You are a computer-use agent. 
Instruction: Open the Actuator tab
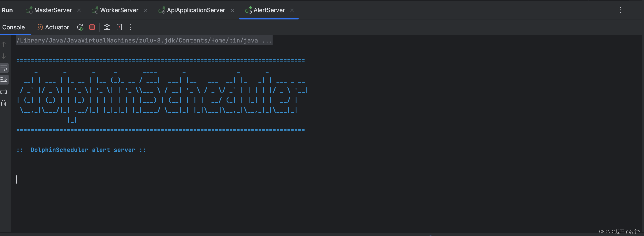click(x=53, y=27)
